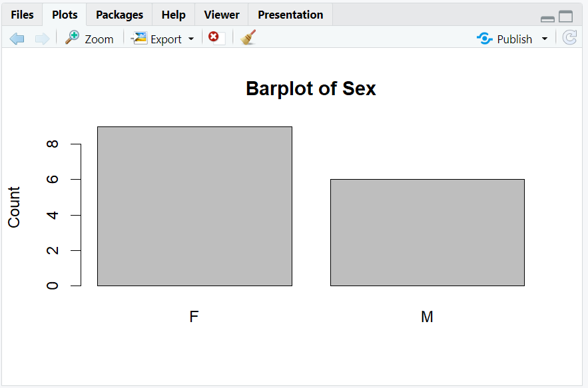The height and width of the screenshot is (388, 588).
Task: Open the Export dropdown menu
Action: coord(191,39)
